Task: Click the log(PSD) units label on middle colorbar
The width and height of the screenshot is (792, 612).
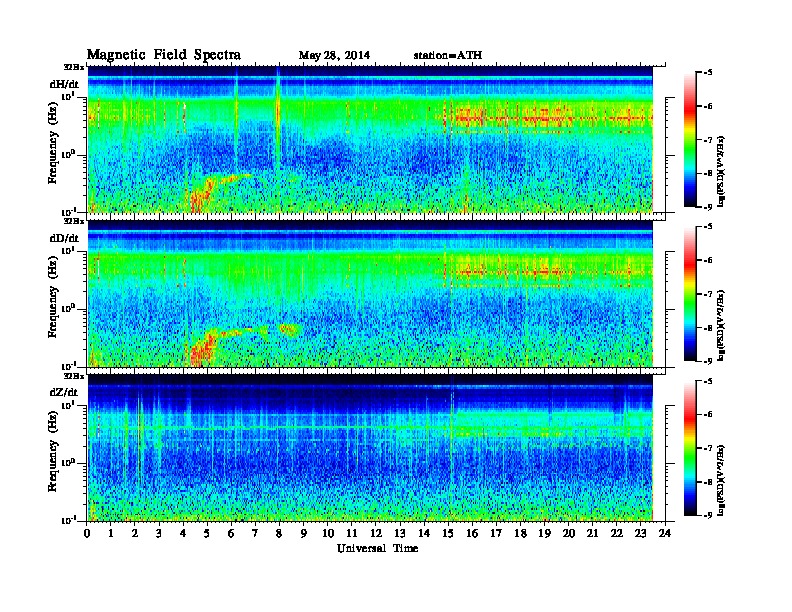Action: point(721,326)
